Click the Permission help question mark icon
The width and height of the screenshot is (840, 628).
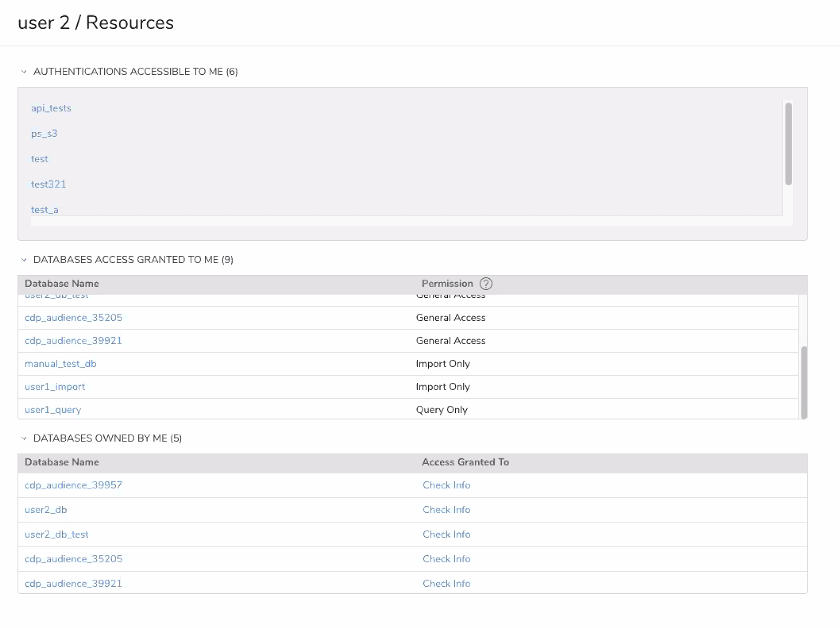click(486, 284)
